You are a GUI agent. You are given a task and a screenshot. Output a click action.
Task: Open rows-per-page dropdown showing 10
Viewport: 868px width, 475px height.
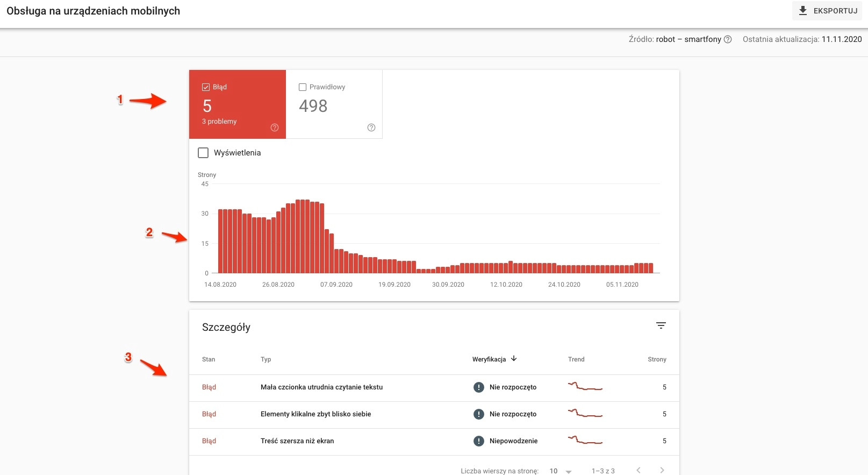(560, 471)
